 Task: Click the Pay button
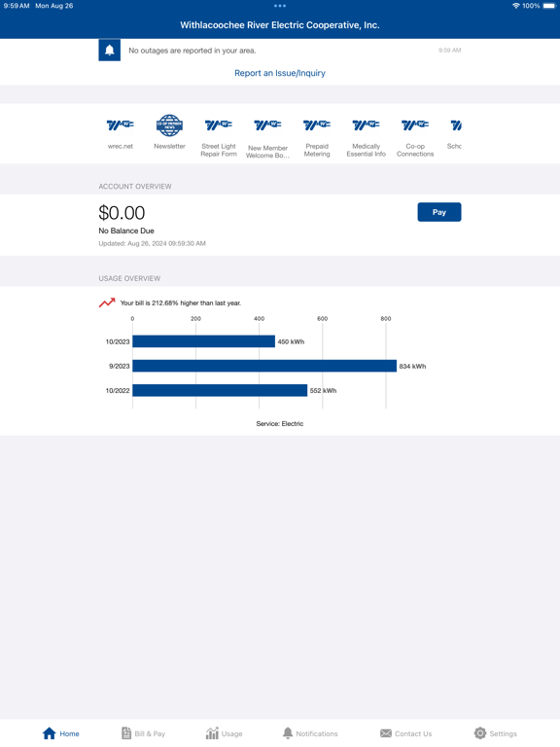439,212
